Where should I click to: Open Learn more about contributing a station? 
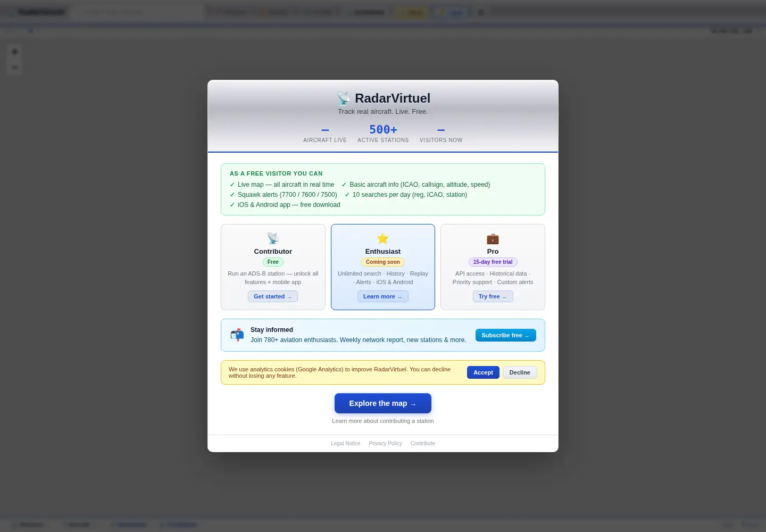pos(383,421)
